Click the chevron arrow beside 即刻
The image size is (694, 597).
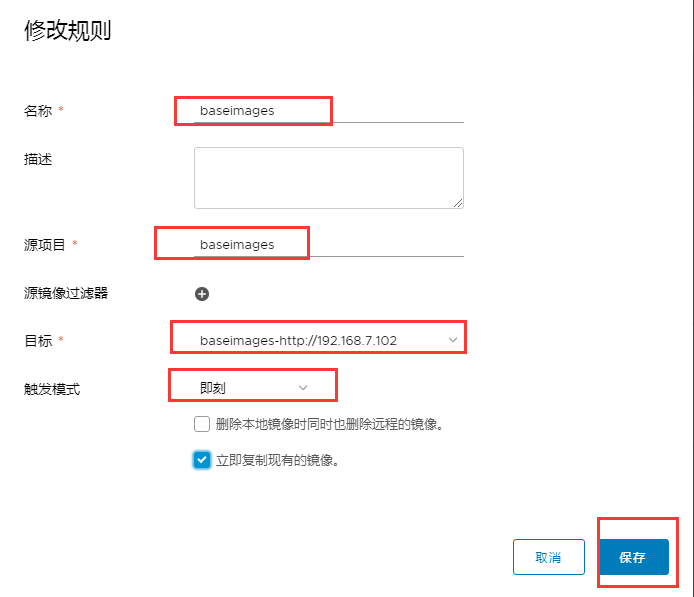(x=303, y=387)
